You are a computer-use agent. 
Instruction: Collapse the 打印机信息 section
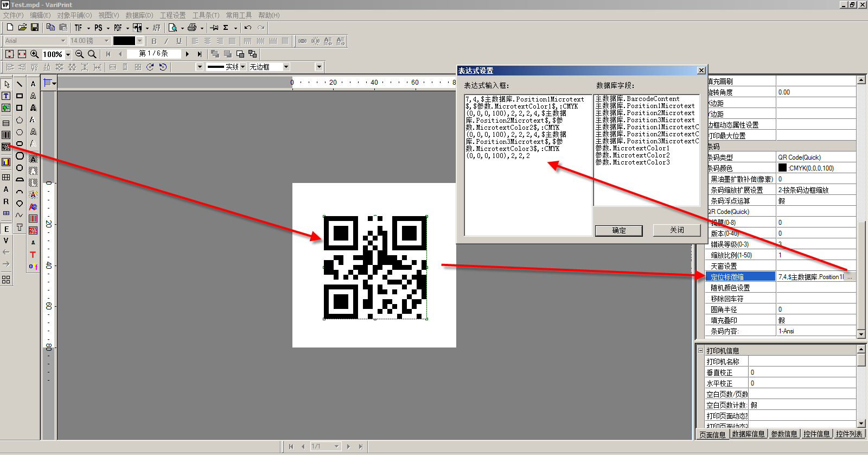pos(700,351)
